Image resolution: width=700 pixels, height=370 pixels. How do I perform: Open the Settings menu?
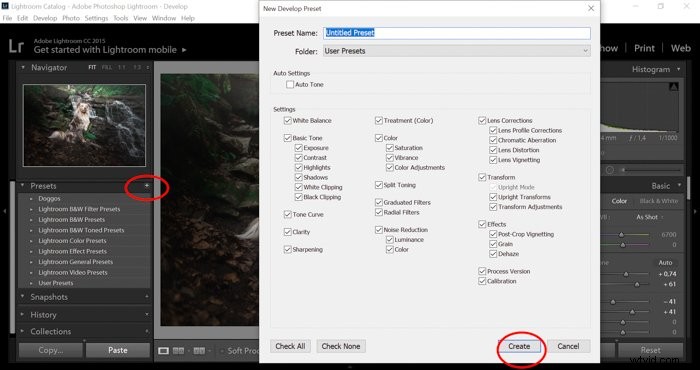coord(96,18)
